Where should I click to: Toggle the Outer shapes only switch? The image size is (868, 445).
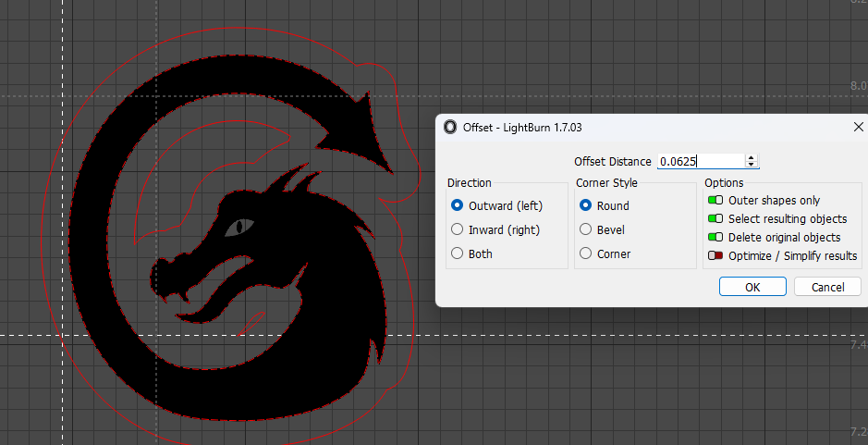[x=715, y=200]
